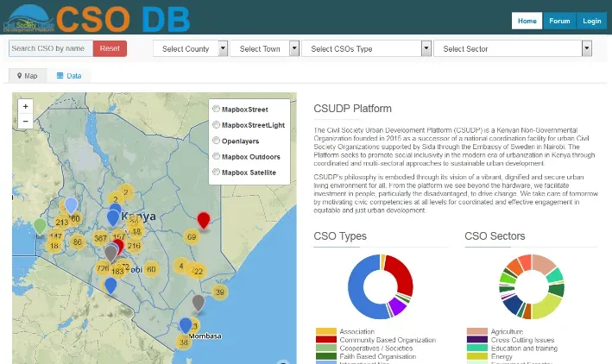Open the Select County dropdown
The height and width of the screenshot is (364, 612).
[190, 49]
